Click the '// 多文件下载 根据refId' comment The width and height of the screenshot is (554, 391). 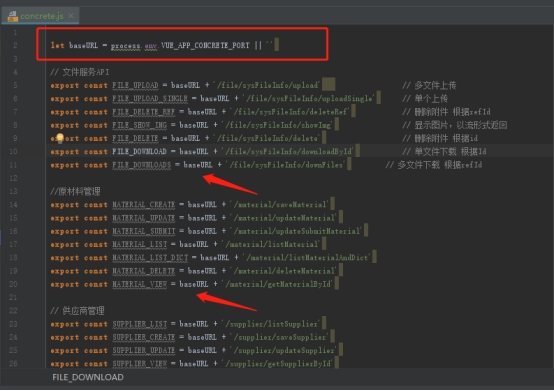tap(434, 165)
